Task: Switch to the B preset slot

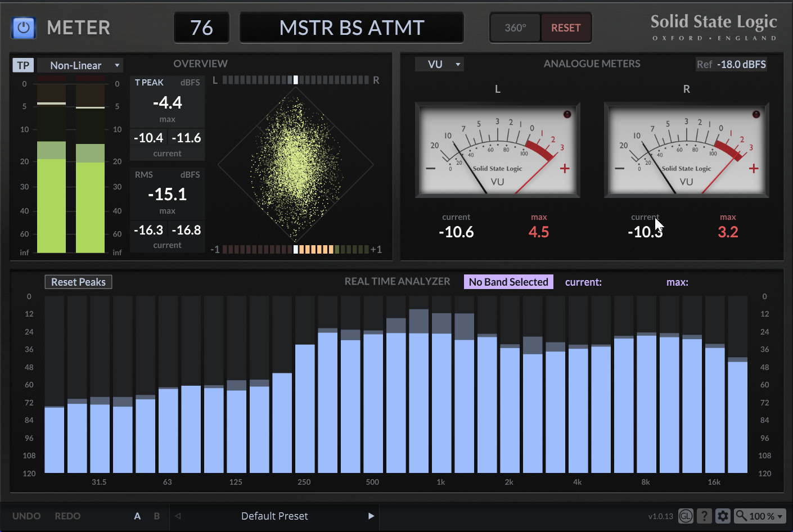Action: tap(157, 516)
